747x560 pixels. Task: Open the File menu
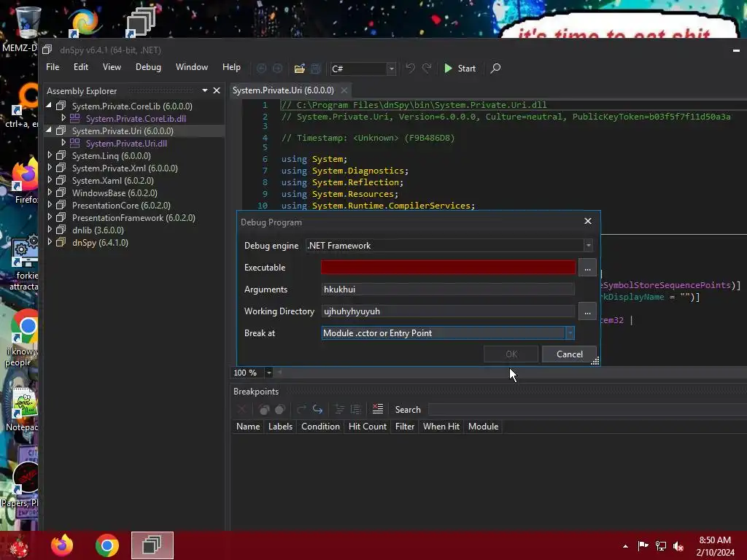click(x=53, y=67)
